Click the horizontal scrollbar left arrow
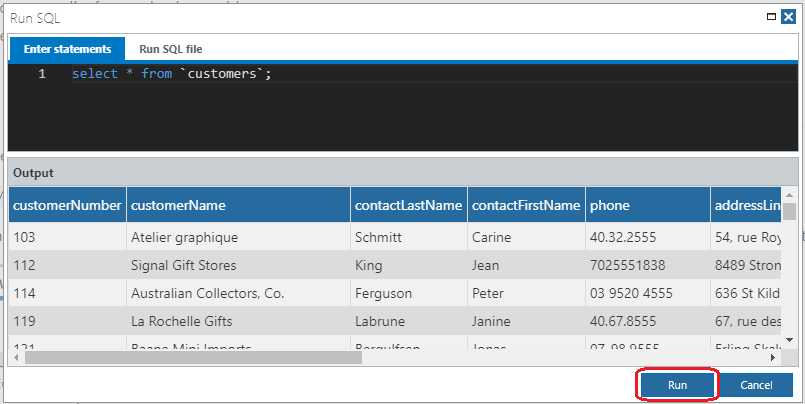805x404 pixels. click(x=17, y=356)
